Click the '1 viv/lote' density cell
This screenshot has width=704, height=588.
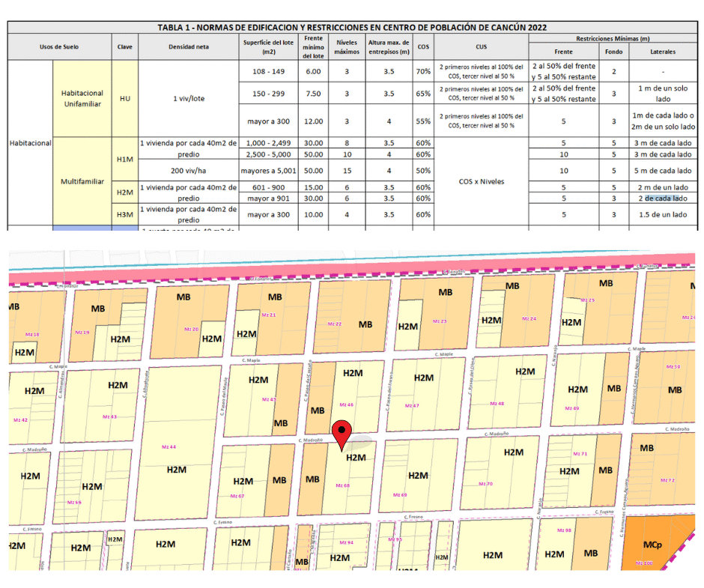click(189, 98)
